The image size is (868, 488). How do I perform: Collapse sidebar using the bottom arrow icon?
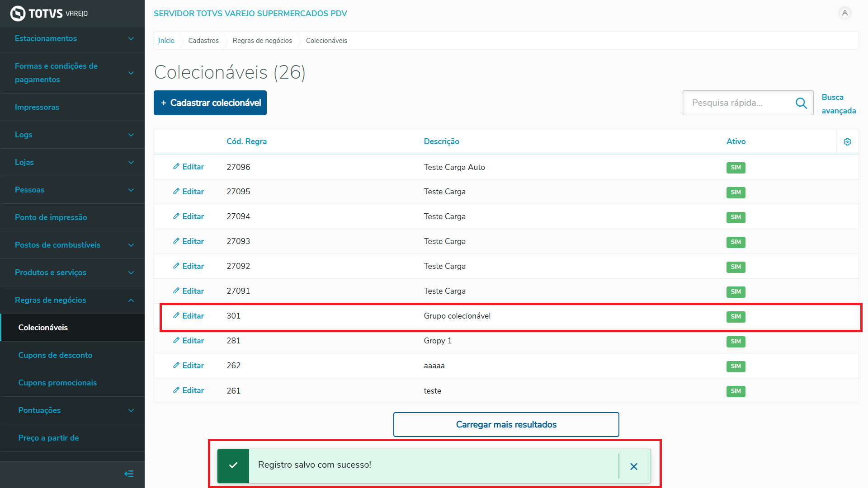click(129, 474)
